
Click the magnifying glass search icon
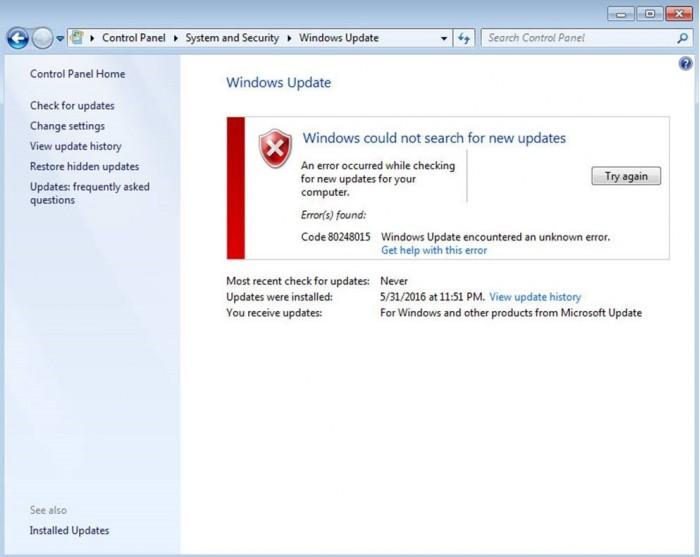click(x=682, y=38)
